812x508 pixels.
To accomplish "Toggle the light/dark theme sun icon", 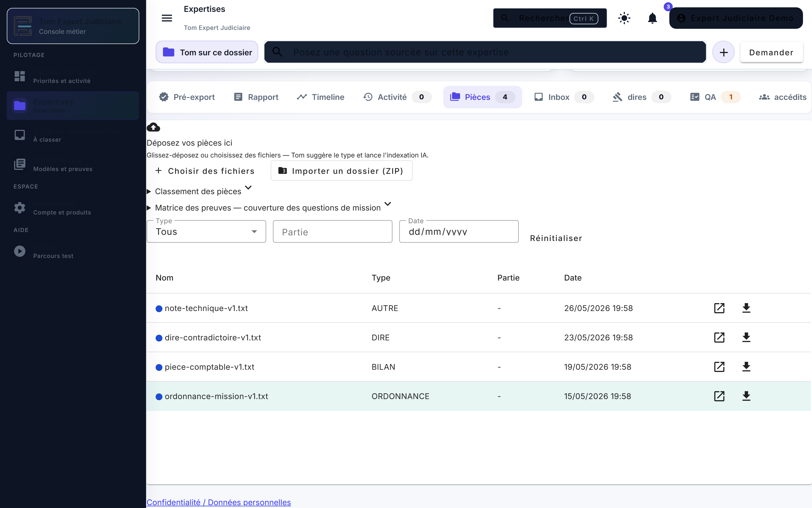I will [624, 18].
